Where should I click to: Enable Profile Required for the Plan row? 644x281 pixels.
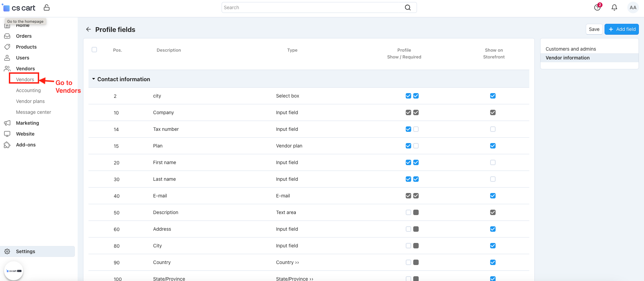[416, 146]
